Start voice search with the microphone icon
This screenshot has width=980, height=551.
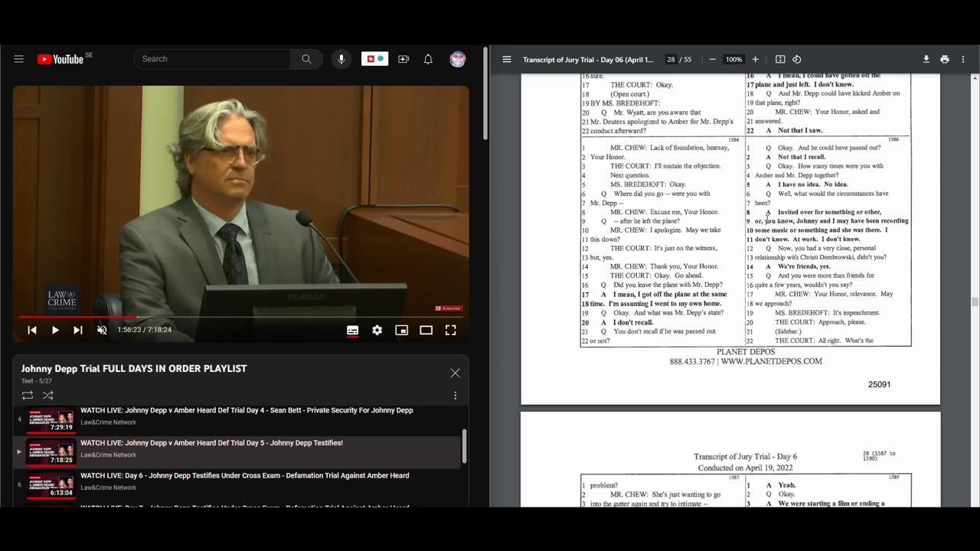[x=341, y=59]
